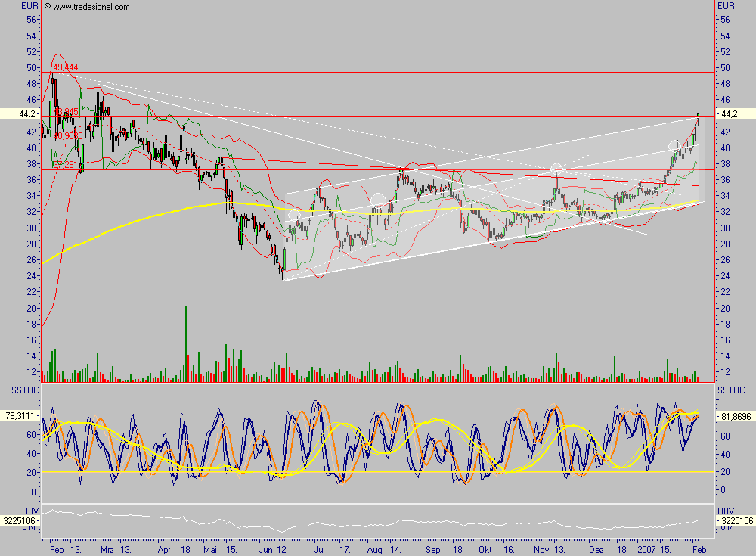Click the 2007 year label on time axis

[x=646, y=550]
